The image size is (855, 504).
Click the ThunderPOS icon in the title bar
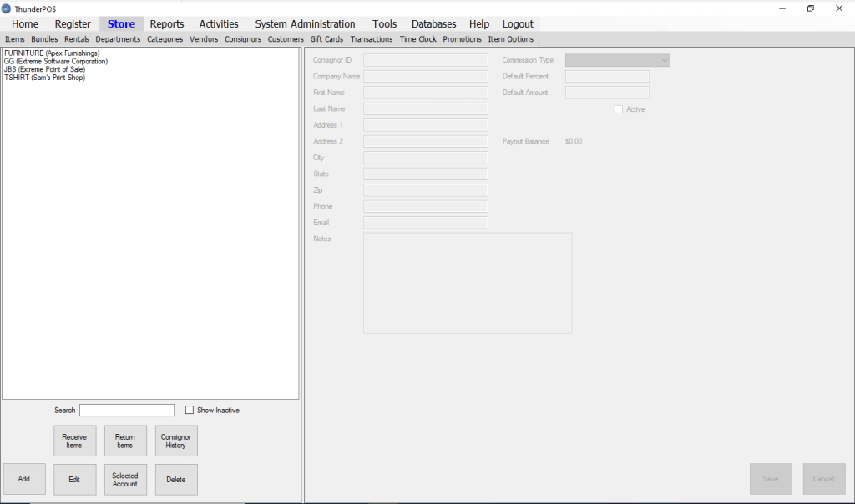pyautogui.click(x=7, y=8)
